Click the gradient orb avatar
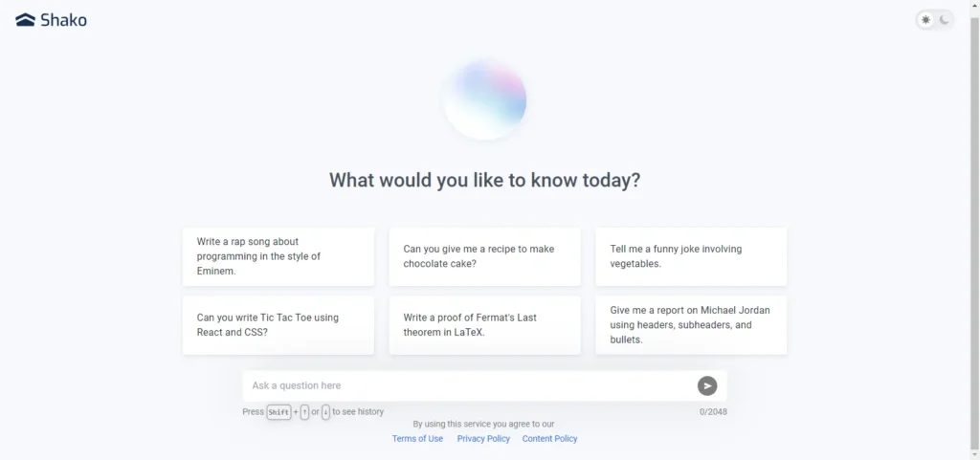This screenshot has height=460, width=980. pyautogui.click(x=485, y=99)
